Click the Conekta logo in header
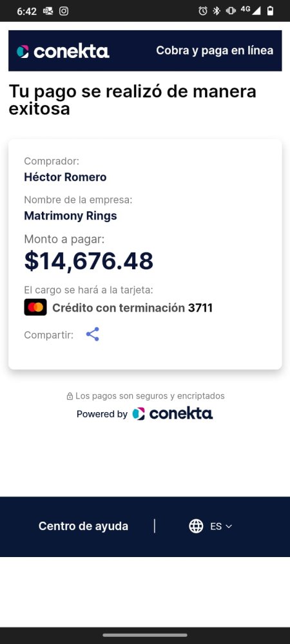 pos(63,52)
